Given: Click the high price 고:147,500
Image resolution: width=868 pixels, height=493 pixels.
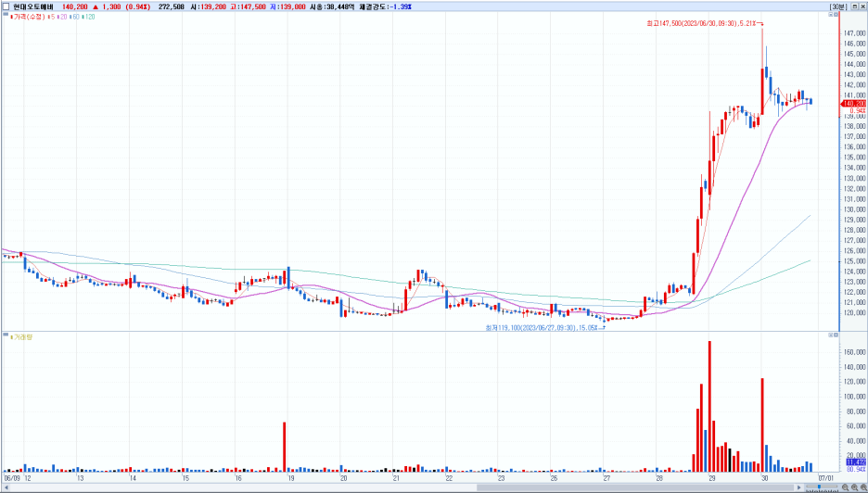Looking at the screenshot, I should pyautogui.click(x=248, y=7).
